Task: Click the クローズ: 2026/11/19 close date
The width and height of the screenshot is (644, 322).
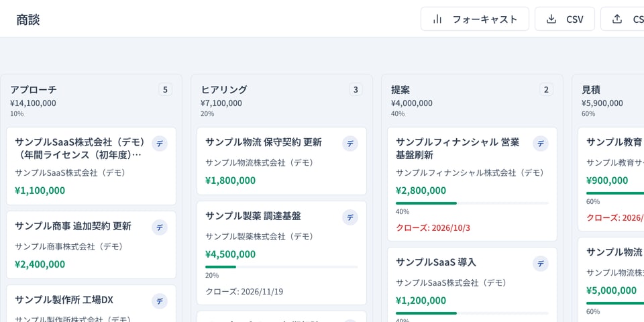Action: tap(244, 292)
